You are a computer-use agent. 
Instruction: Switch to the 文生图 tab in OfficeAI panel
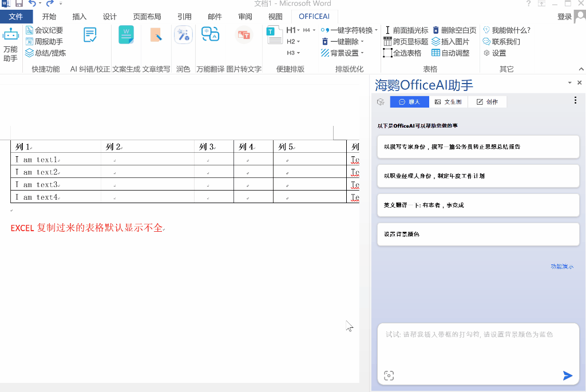click(449, 101)
